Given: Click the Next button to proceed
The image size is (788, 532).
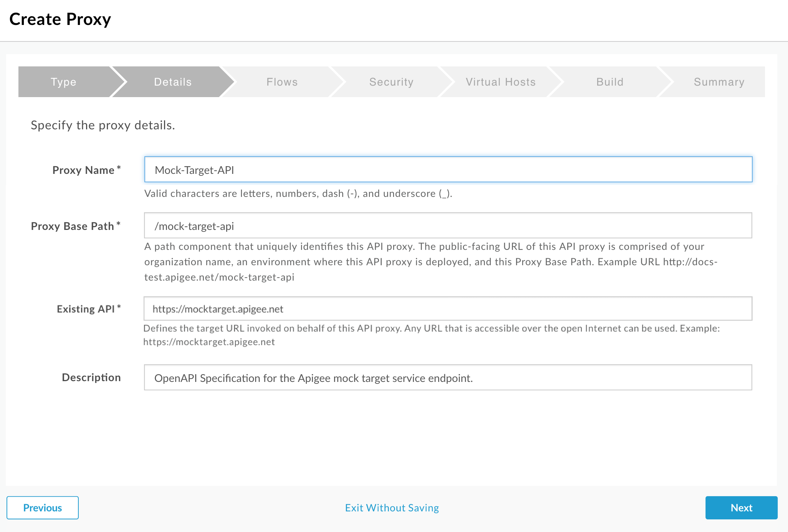Looking at the screenshot, I should point(741,508).
